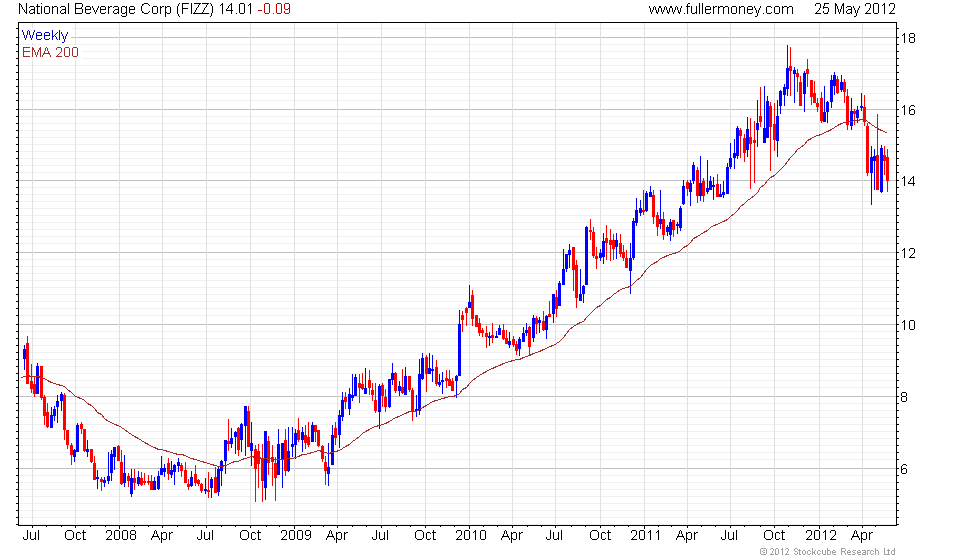Click the 16 price axis label

click(911, 110)
